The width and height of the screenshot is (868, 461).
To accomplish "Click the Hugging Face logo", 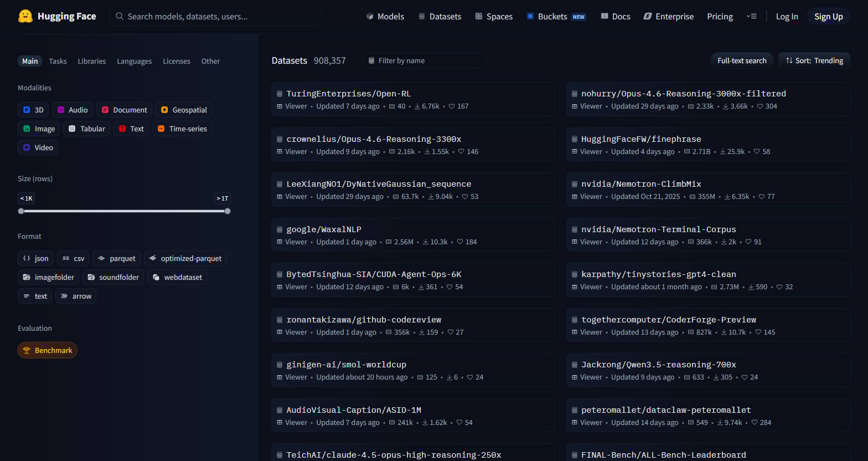I will [x=25, y=16].
